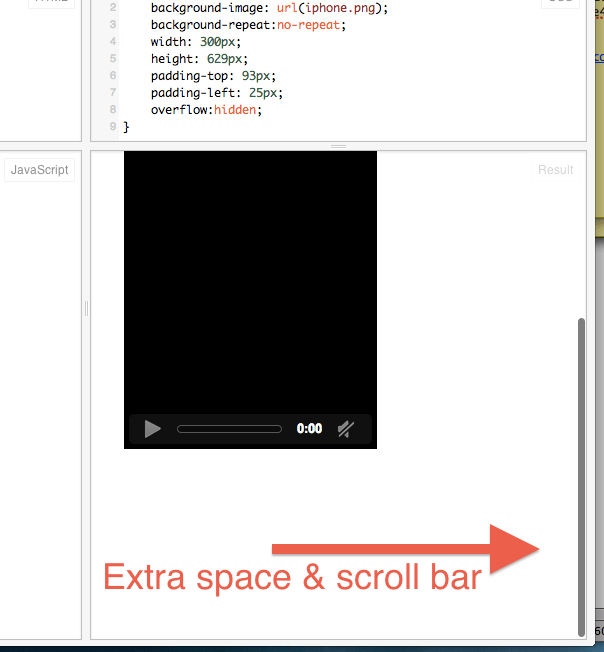Unmute the video using the speaker icon
The image size is (604, 652).
point(346,429)
